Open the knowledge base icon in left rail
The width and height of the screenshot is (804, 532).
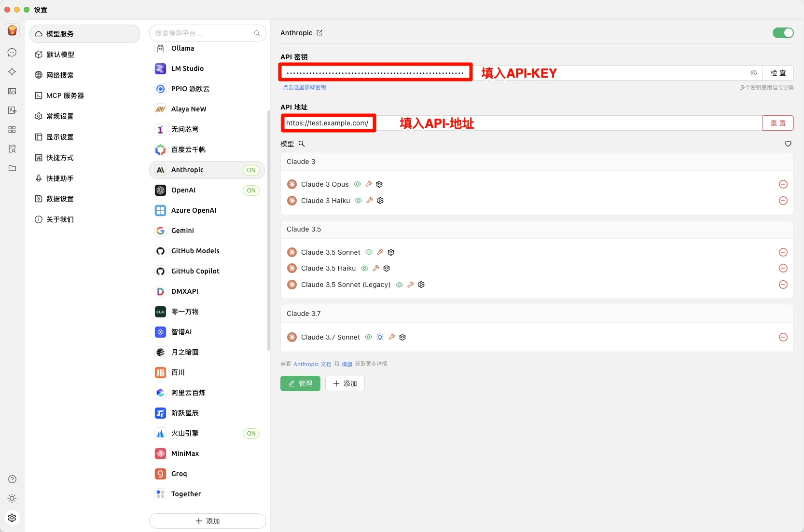(x=12, y=149)
